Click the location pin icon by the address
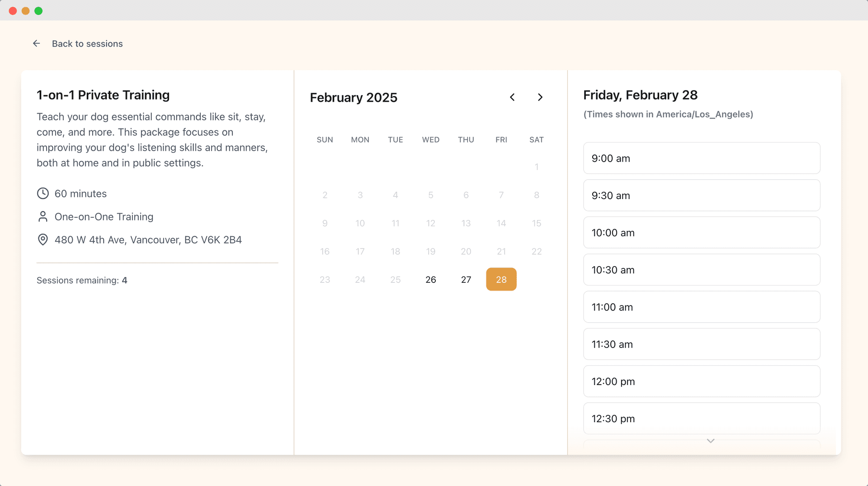The height and width of the screenshot is (486, 868). [x=42, y=239]
